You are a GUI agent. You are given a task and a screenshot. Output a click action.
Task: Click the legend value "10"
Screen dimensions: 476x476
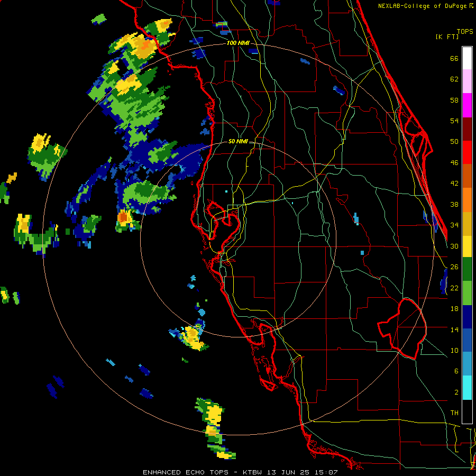[x=454, y=350]
